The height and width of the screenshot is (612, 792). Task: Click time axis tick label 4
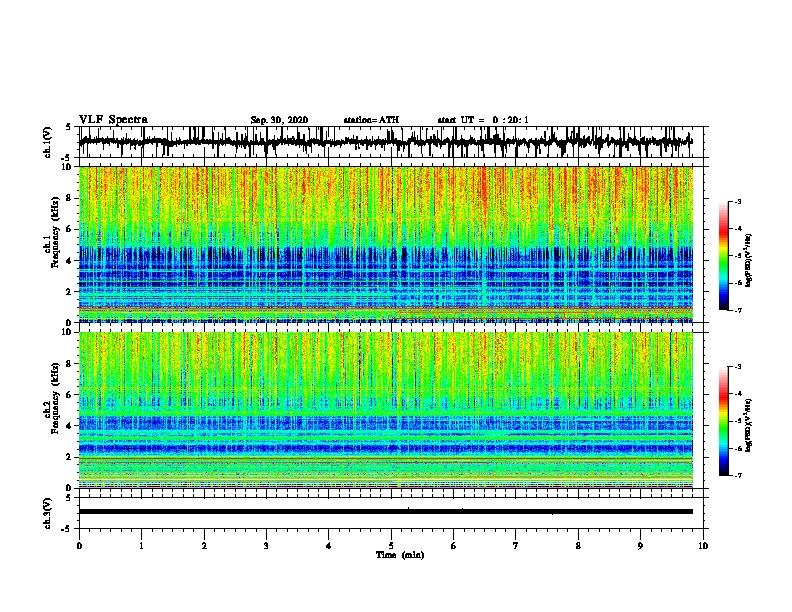coord(329,546)
